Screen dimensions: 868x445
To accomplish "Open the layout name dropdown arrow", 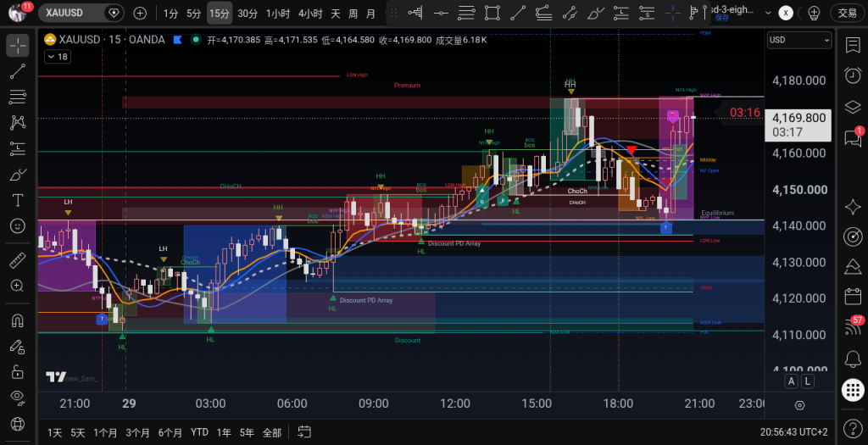I will point(768,14).
